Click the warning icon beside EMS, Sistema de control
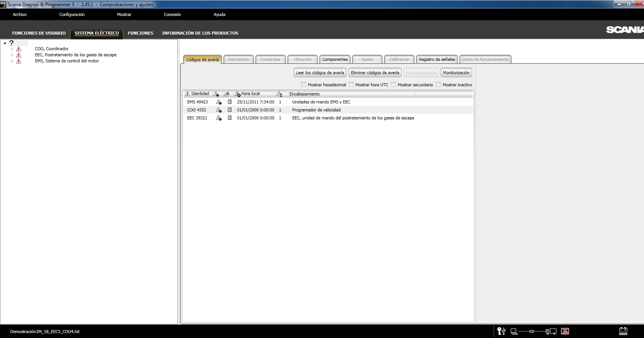Viewport: 644px width, 338px height. 19,61
